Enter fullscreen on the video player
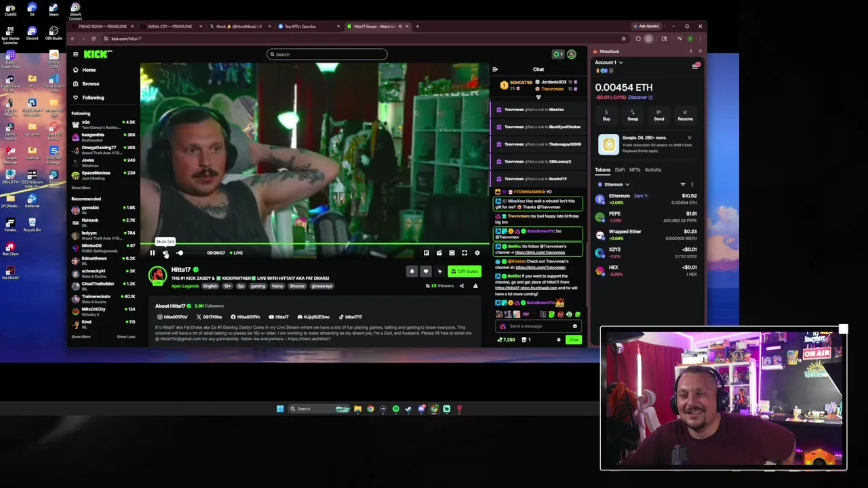Image resolution: width=868 pixels, height=488 pixels. tap(465, 253)
